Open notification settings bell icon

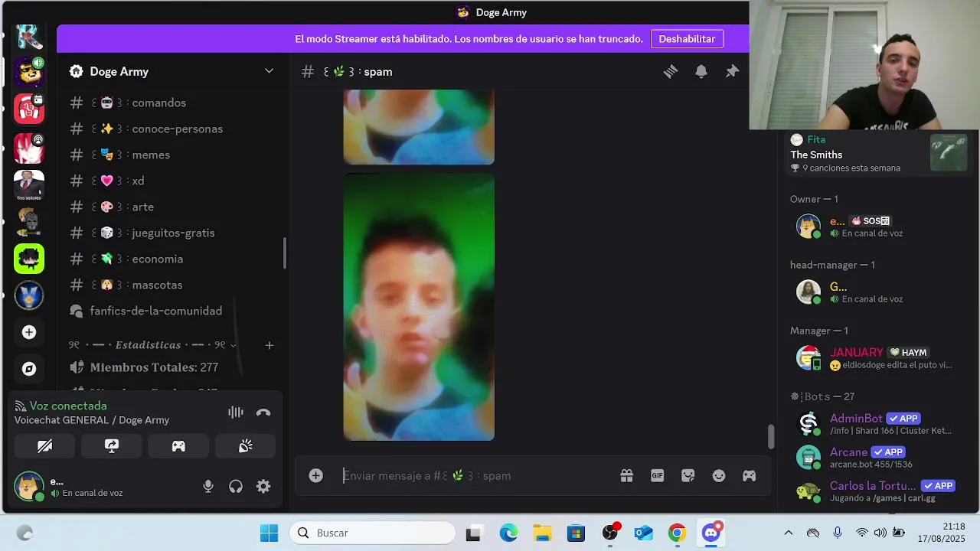tap(701, 71)
